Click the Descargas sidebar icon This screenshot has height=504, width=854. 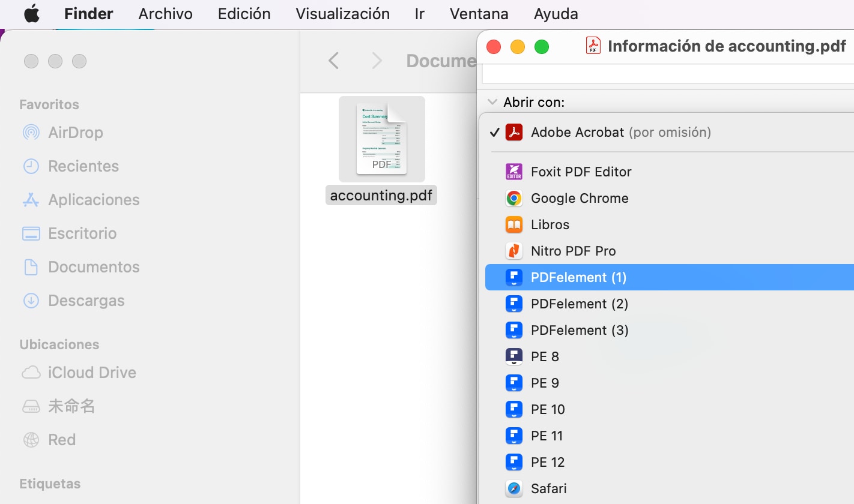(x=31, y=301)
